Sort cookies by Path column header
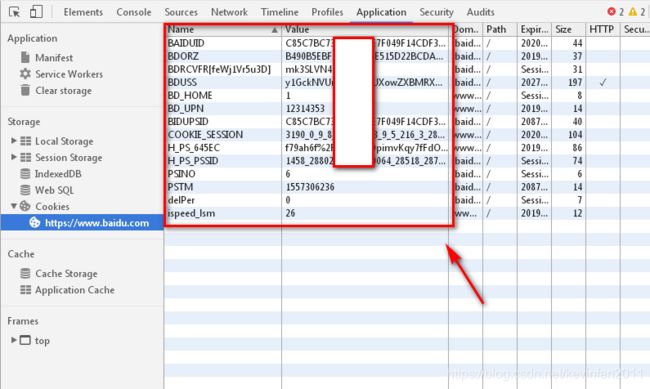Image resolution: width=650 pixels, height=389 pixels. click(500, 29)
